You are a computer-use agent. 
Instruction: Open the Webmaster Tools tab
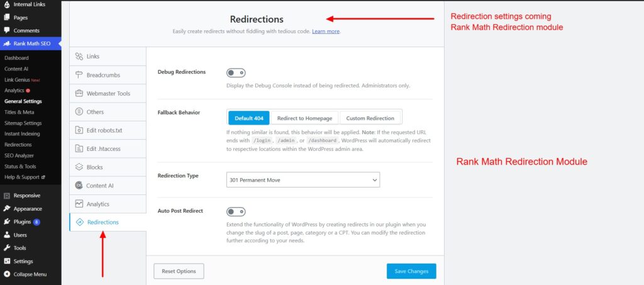(x=108, y=93)
